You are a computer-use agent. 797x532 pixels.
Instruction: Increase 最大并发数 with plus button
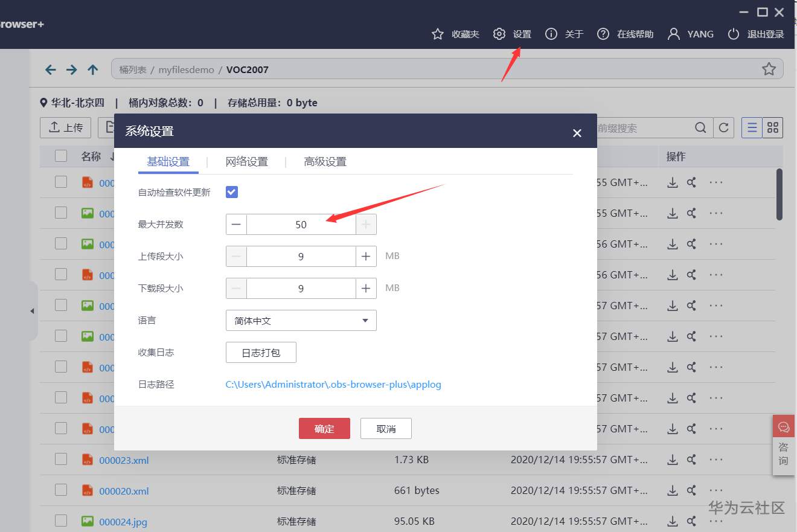click(366, 225)
